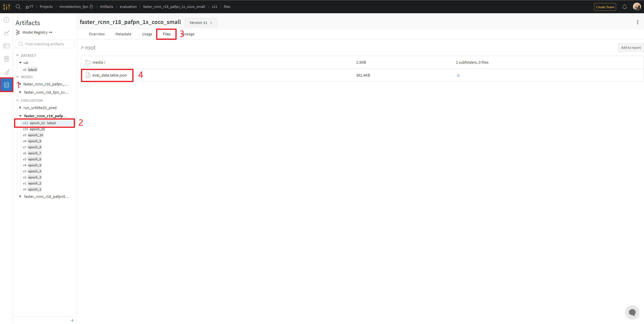Screen dimensions: 644x324
Task: Open the help chat bubble
Action: click(x=632, y=312)
